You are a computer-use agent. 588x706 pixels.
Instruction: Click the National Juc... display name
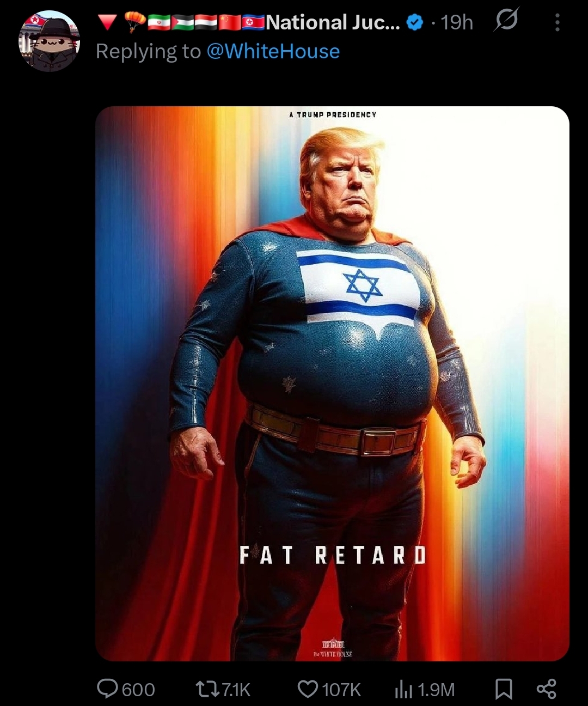(333, 22)
